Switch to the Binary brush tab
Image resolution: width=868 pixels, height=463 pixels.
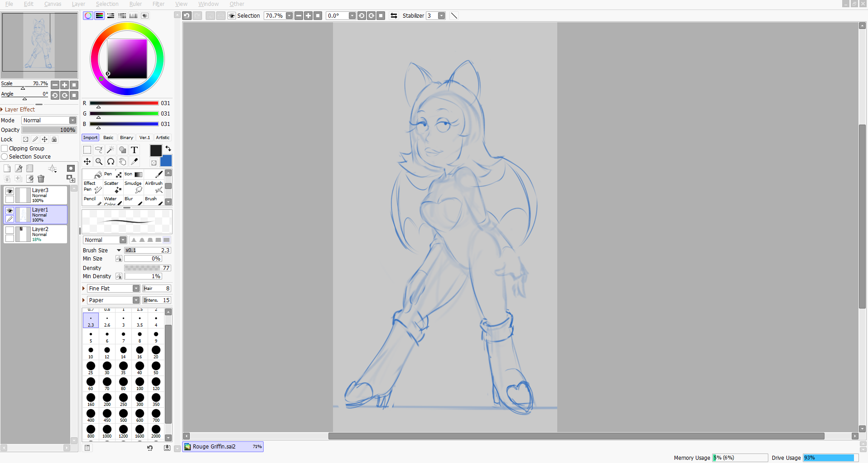(x=126, y=138)
